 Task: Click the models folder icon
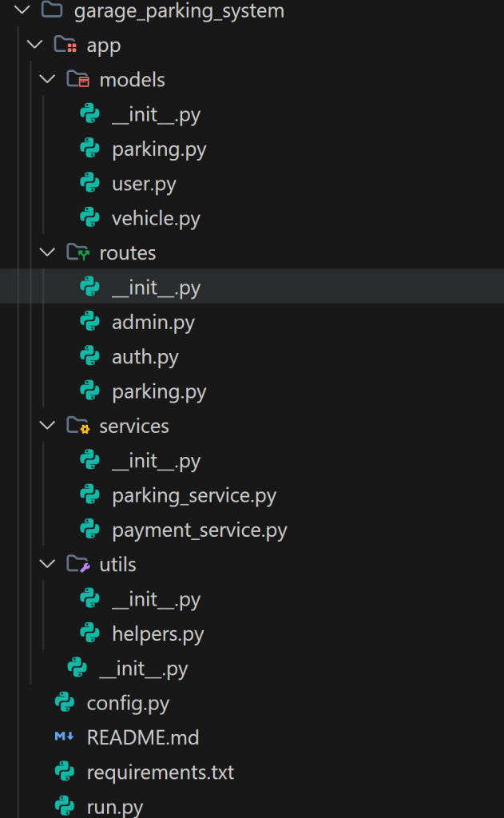tap(77, 80)
